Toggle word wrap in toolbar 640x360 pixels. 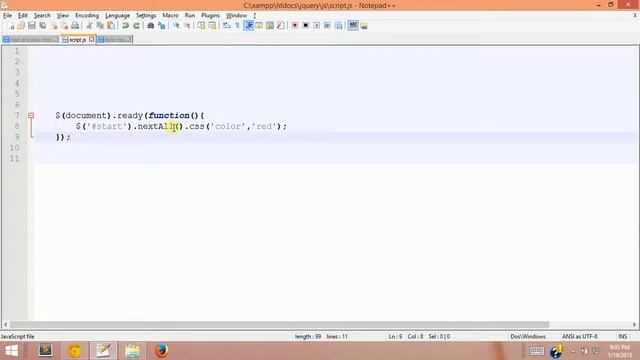[227, 26]
